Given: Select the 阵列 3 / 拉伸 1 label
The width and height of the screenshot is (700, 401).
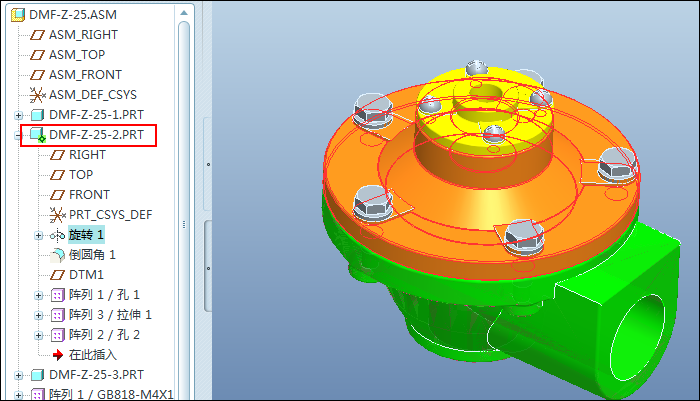Looking at the screenshot, I should [110, 315].
